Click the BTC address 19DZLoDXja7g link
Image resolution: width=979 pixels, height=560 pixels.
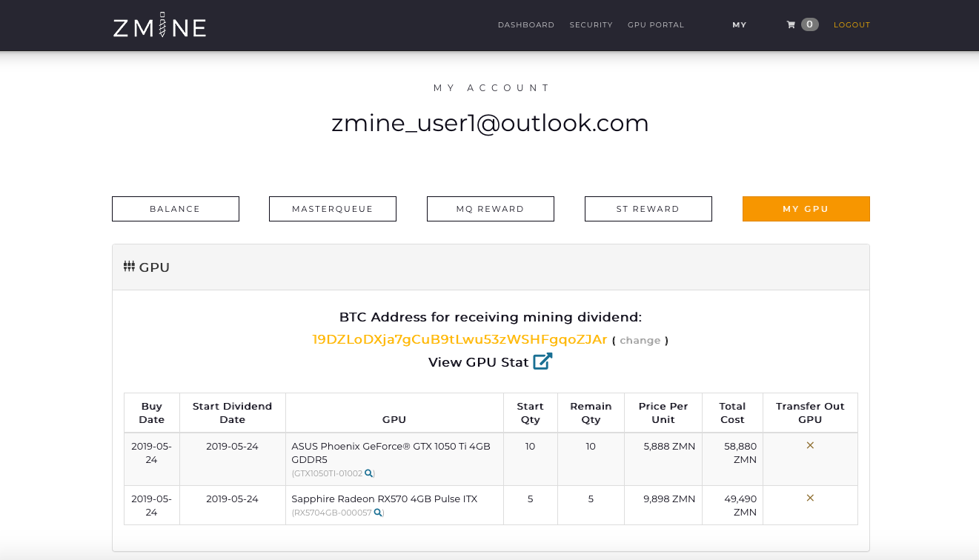coord(459,339)
